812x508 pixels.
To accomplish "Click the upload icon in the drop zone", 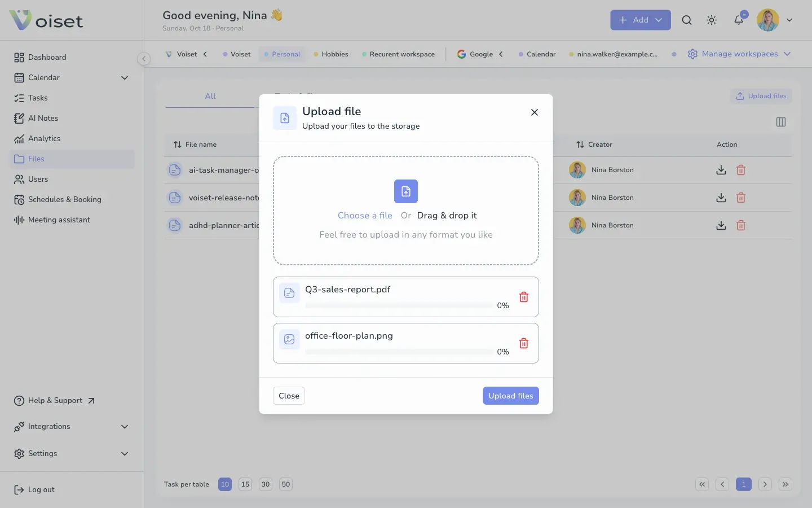I will pos(406,191).
